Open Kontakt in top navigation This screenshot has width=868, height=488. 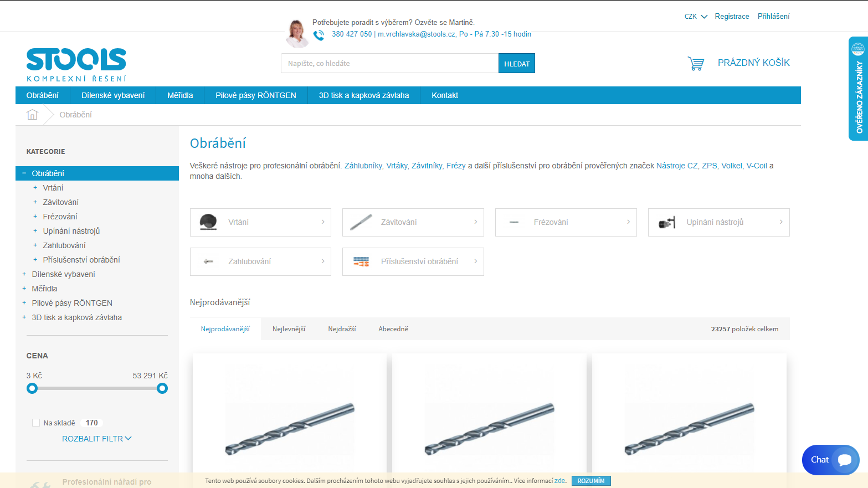pos(445,95)
